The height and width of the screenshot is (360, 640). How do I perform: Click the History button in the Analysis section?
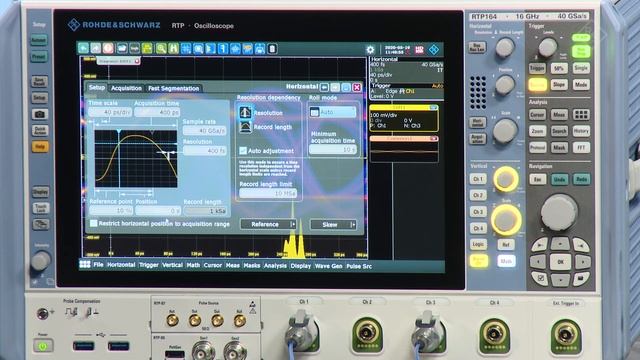(x=581, y=131)
